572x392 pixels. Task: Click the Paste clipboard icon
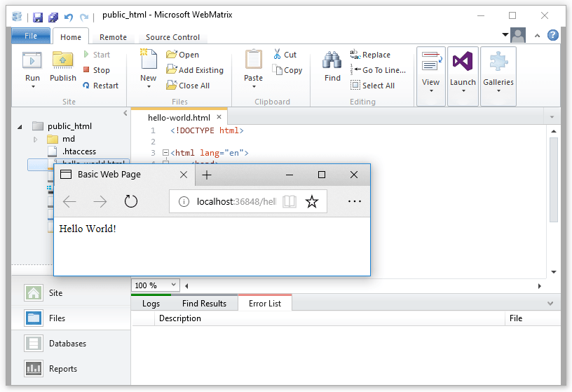[254, 59]
